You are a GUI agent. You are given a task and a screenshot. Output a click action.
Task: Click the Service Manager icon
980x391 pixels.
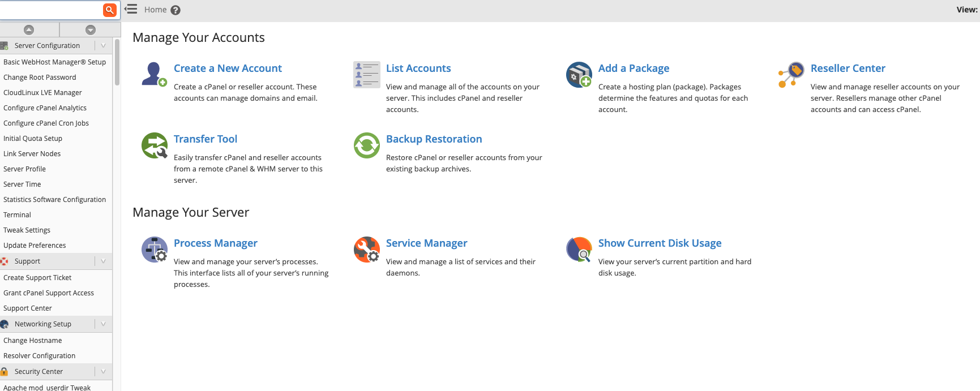tap(367, 250)
